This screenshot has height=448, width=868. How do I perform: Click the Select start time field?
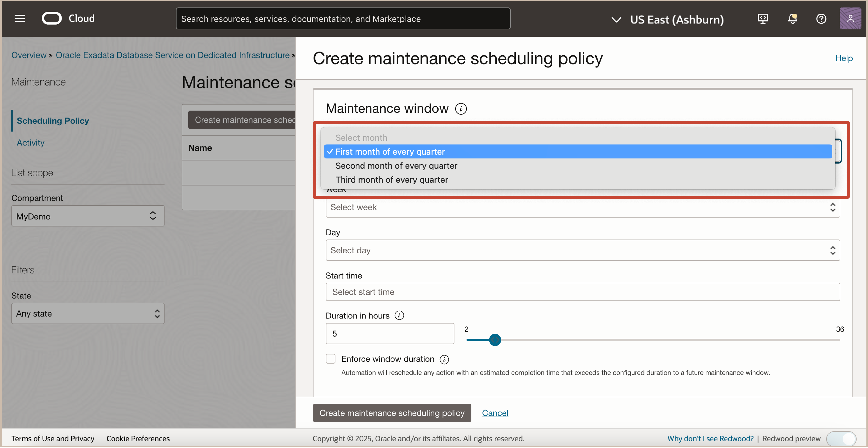tap(582, 292)
